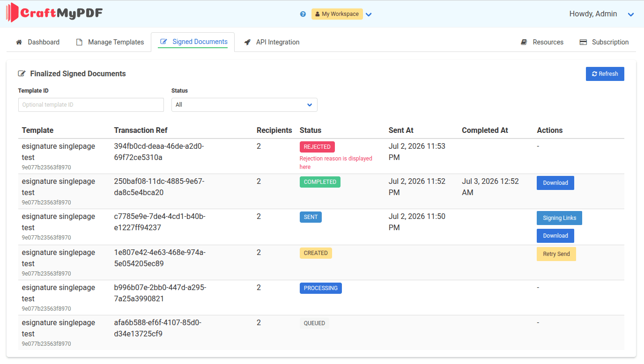Click the SENT status badge
This screenshot has height=364, width=644.
tap(311, 217)
